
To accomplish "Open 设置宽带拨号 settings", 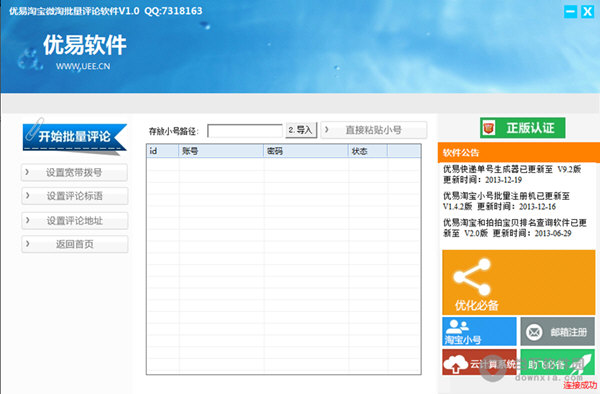I will (x=75, y=173).
